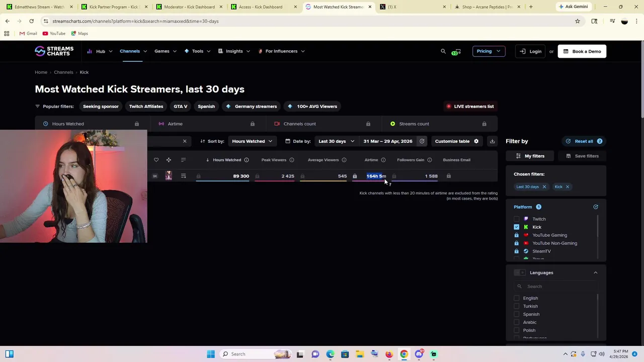Open the For Influencers dropdown
The width and height of the screenshot is (644, 362).
(281, 51)
